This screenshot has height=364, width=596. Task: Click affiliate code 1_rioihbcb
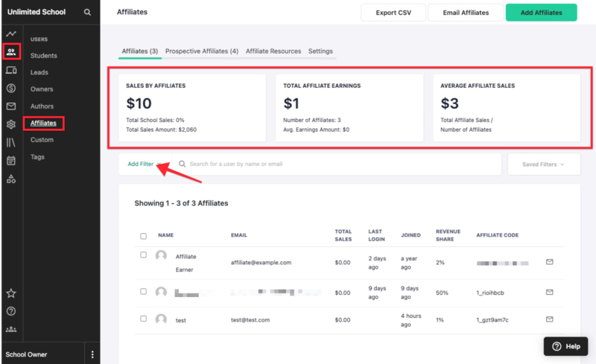tap(490, 293)
